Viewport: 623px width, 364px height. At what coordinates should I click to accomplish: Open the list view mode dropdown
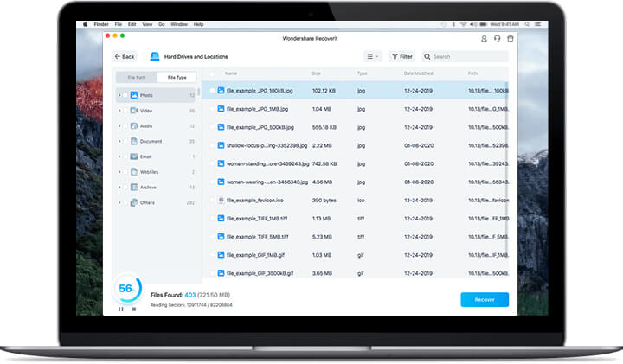coord(372,57)
